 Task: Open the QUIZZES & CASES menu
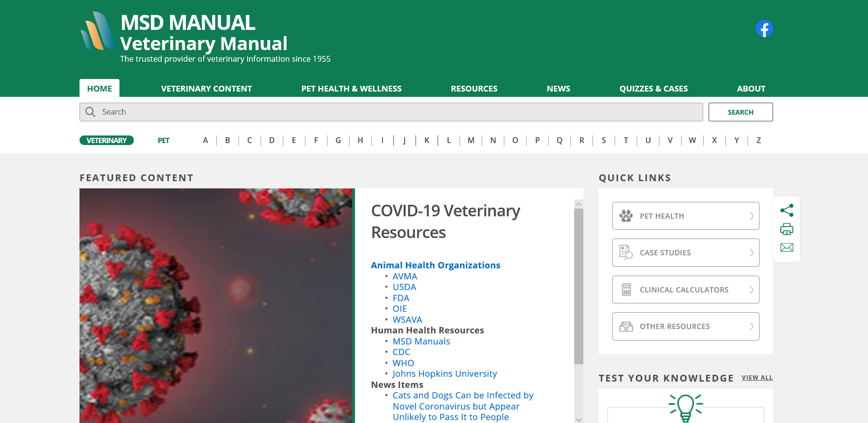[653, 89]
